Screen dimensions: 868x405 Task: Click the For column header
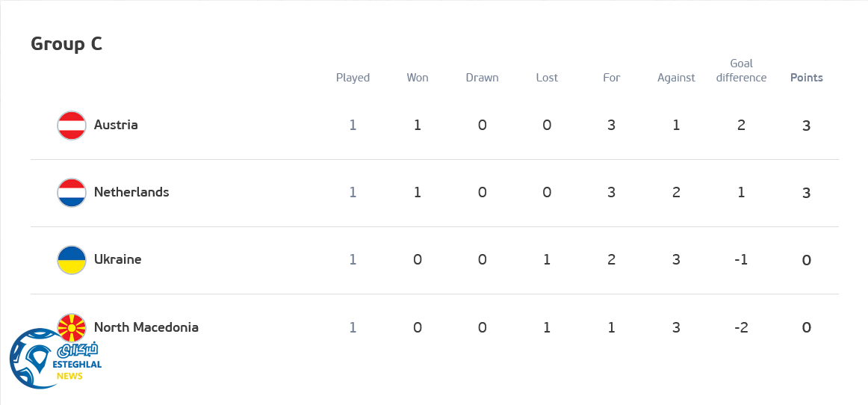click(x=612, y=78)
